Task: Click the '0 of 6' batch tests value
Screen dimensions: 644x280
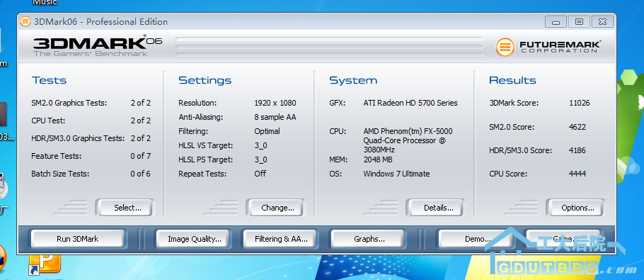Action: (x=140, y=174)
